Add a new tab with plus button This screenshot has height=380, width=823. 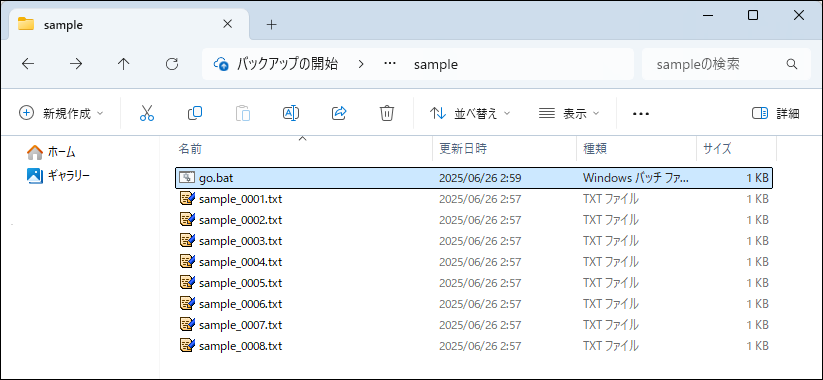click(271, 25)
